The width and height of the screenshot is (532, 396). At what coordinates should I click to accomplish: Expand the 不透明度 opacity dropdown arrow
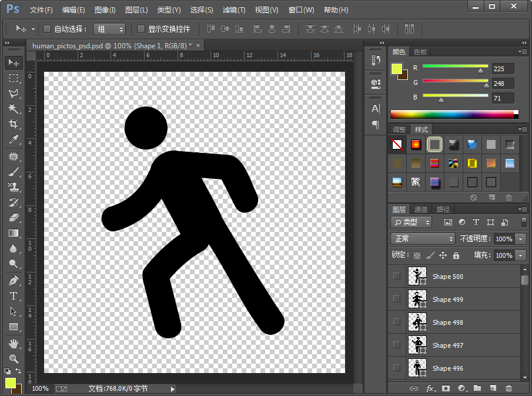click(520, 239)
